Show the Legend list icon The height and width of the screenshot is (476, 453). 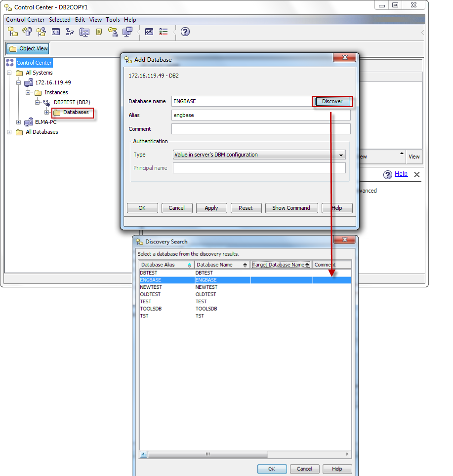(164, 32)
